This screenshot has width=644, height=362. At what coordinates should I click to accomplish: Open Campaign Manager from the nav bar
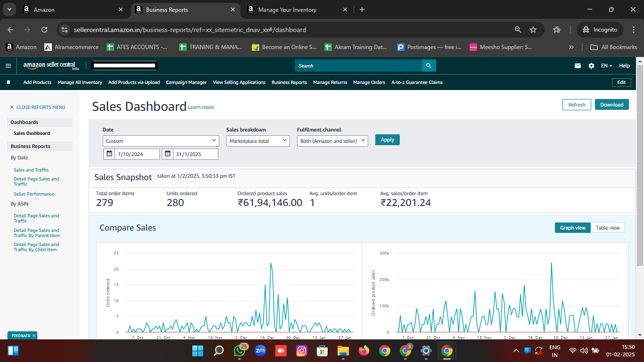pos(186,82)
